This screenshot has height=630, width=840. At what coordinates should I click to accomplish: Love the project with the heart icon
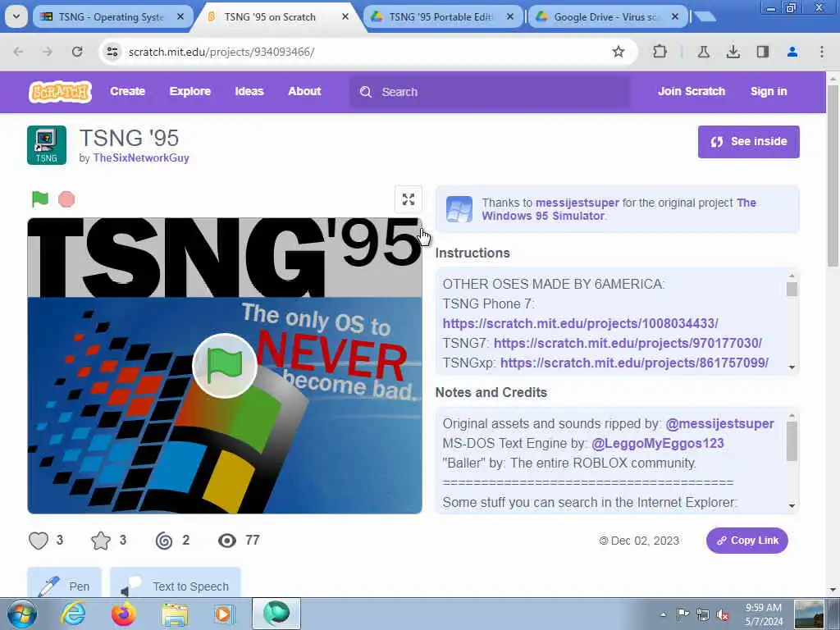[39, 541]
